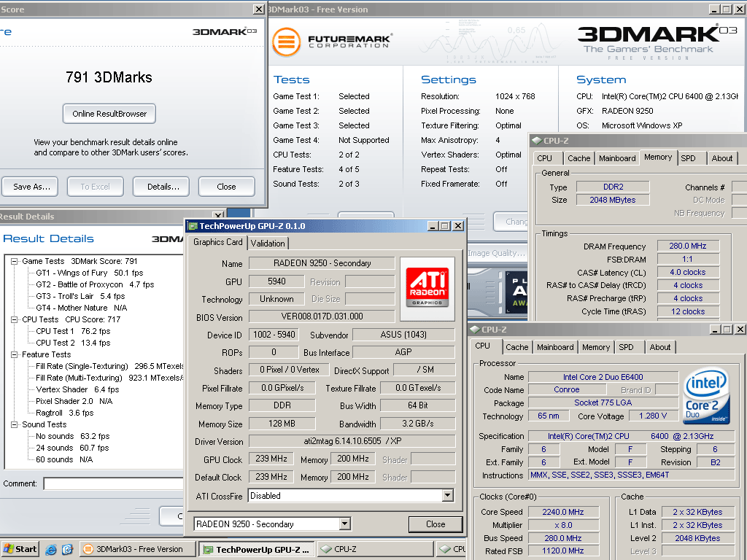Select GT3 - Troll's Lair result row
The height and width of the screenshot is (560, 747).
[x=80, y=296]
